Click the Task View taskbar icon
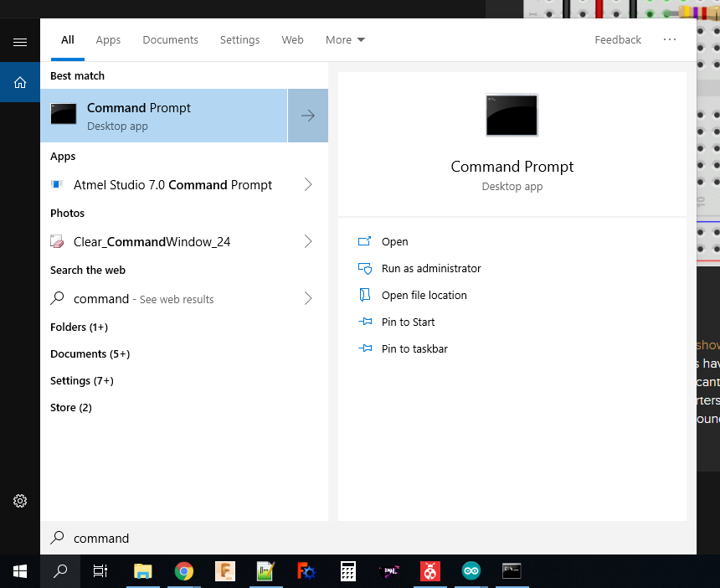The height and width of the screenshot is (588, 720). point(100,571)
